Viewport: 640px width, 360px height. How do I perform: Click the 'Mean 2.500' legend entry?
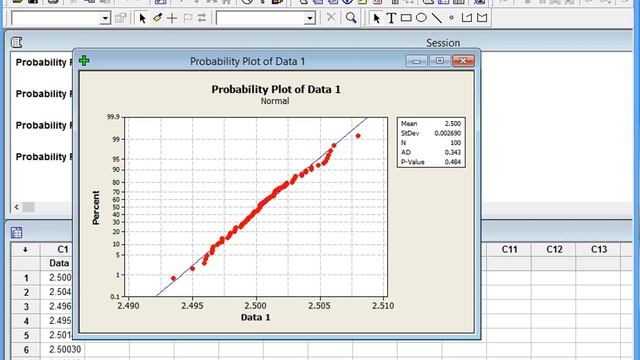point(431,124)
